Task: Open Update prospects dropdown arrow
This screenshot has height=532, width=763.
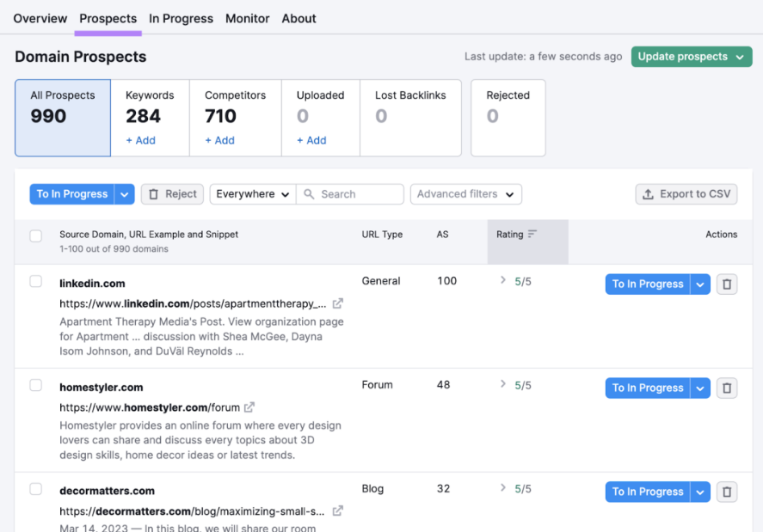Action: click(740, 57)
